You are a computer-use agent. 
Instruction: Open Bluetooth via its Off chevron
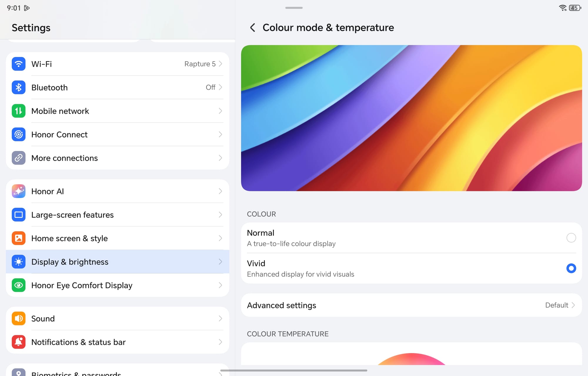click(x=220, y=87)
